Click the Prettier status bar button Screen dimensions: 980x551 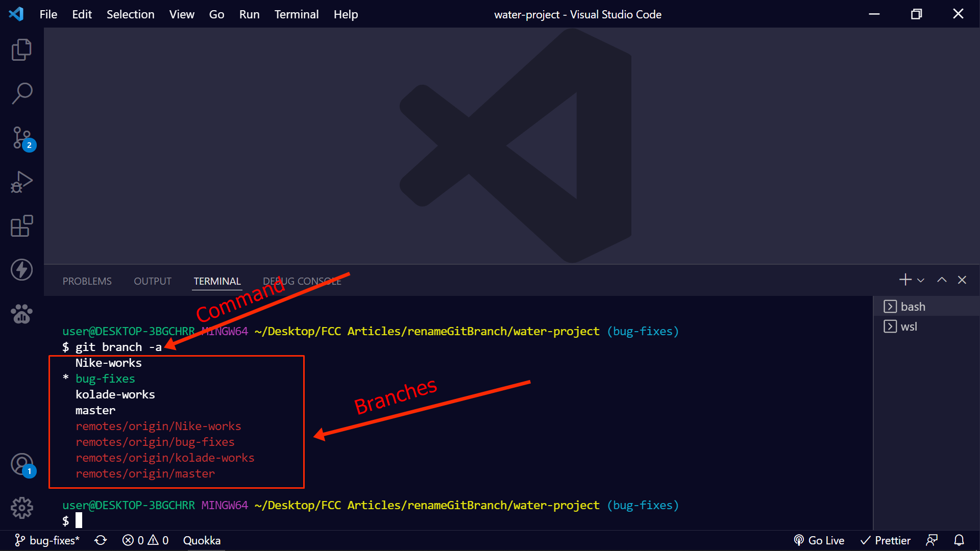886,540
